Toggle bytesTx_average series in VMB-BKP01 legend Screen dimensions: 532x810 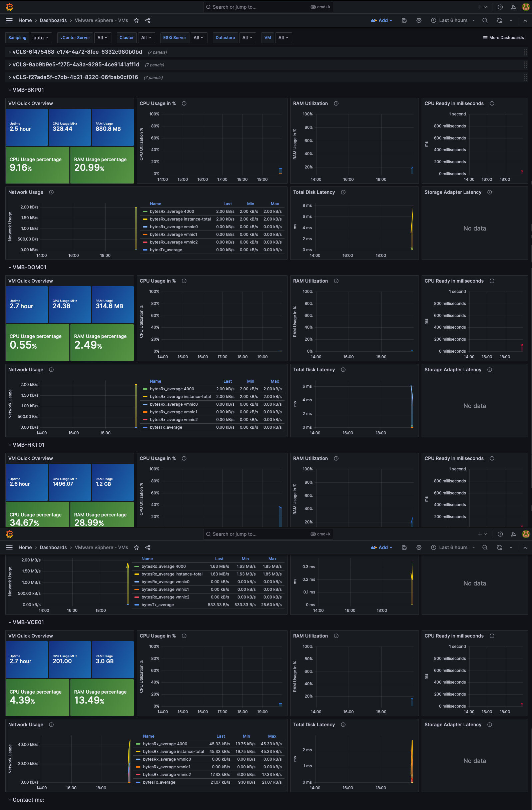click(166, 250)
